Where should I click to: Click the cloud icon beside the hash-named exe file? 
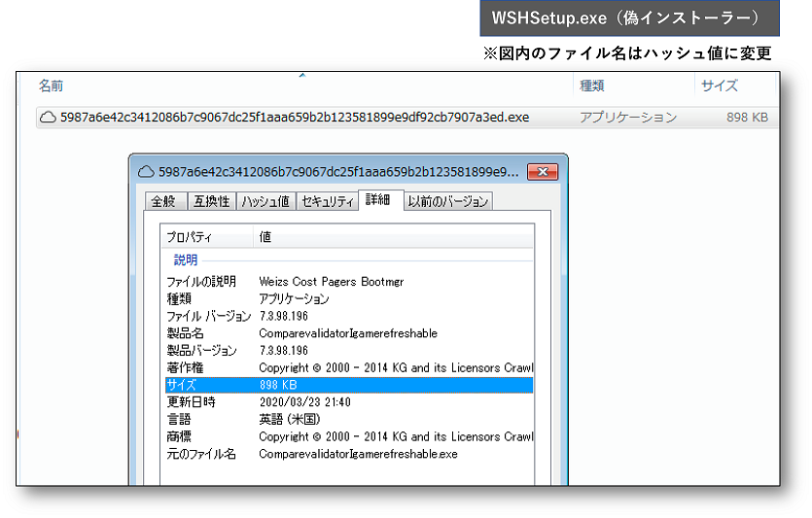tap(48, 118)
